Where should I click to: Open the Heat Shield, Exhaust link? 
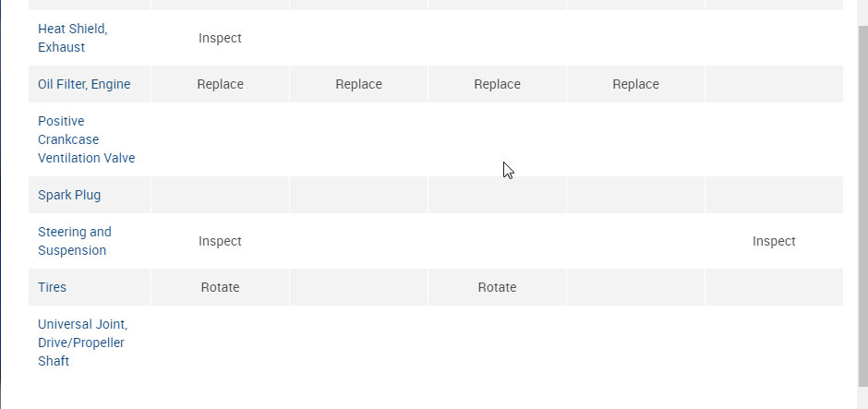coord(72,38)
